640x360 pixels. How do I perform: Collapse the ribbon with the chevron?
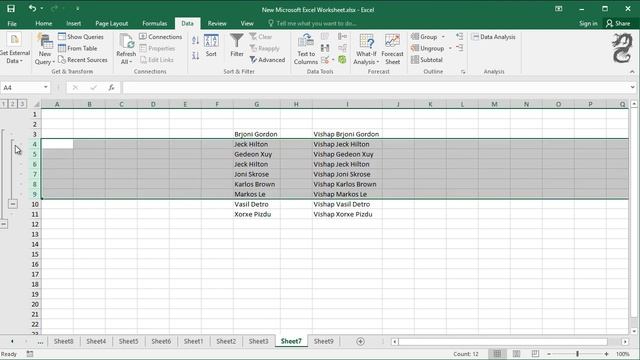point(632,72)
